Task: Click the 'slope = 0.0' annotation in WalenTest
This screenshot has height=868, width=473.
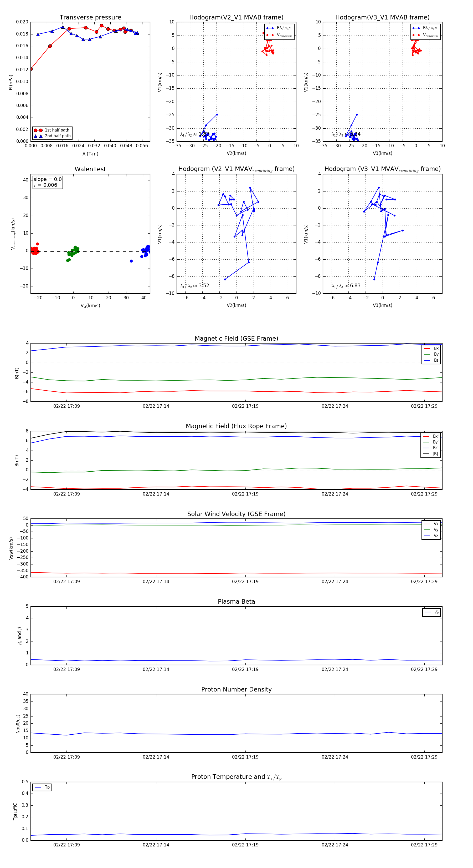Action: (48, 179)
